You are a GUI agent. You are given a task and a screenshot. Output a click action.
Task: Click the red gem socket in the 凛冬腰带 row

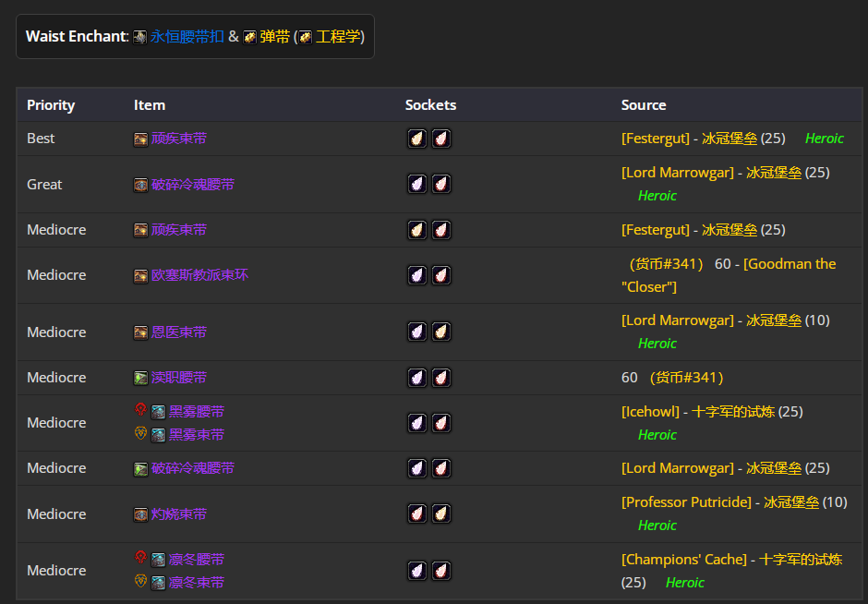click(x=441, y=571)
